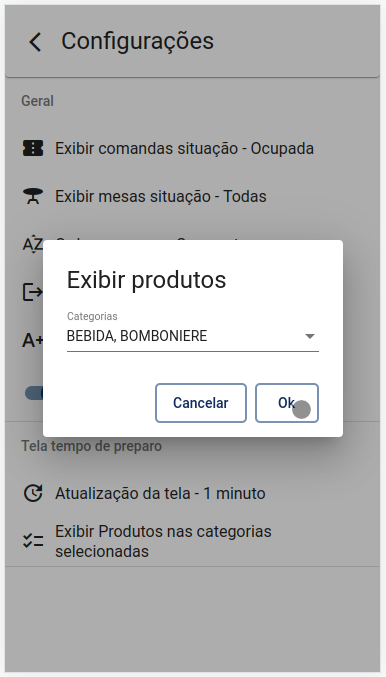Click the clock refresh icon
This screenshot has height=677, width=386.
(x=33, y=493)
